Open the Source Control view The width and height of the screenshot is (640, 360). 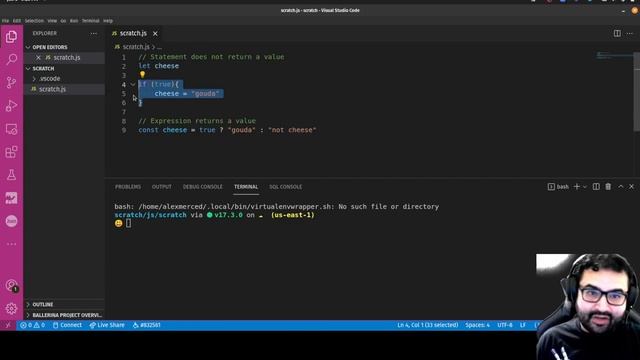click(x=11, y=82)
